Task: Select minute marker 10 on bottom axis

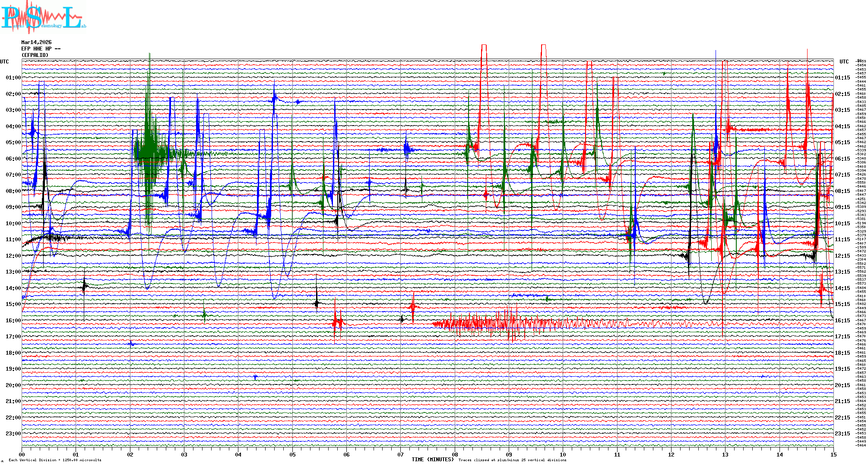Action: click(563, 454)
